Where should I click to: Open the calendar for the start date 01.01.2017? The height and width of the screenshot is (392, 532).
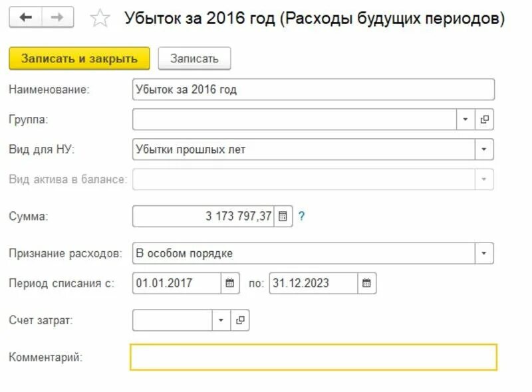230,283
